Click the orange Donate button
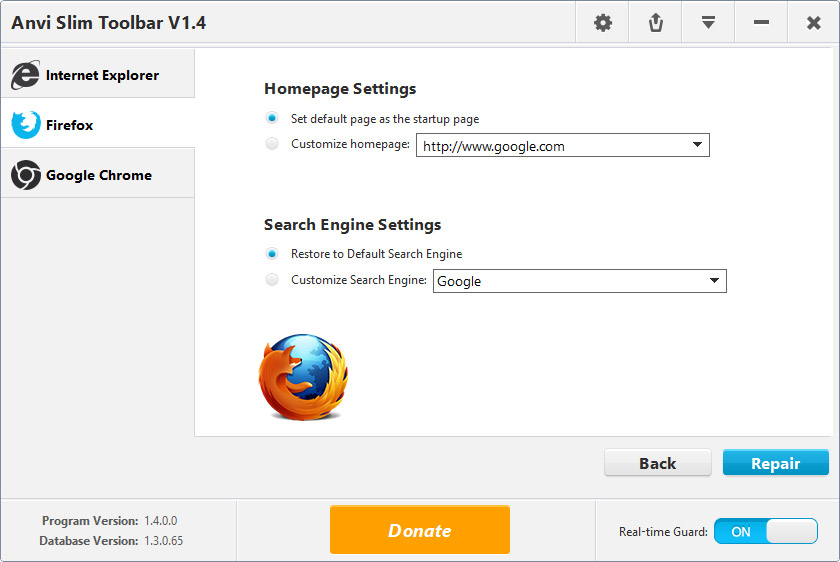Viewport: 840px width, 562px height. coord(419,530)
